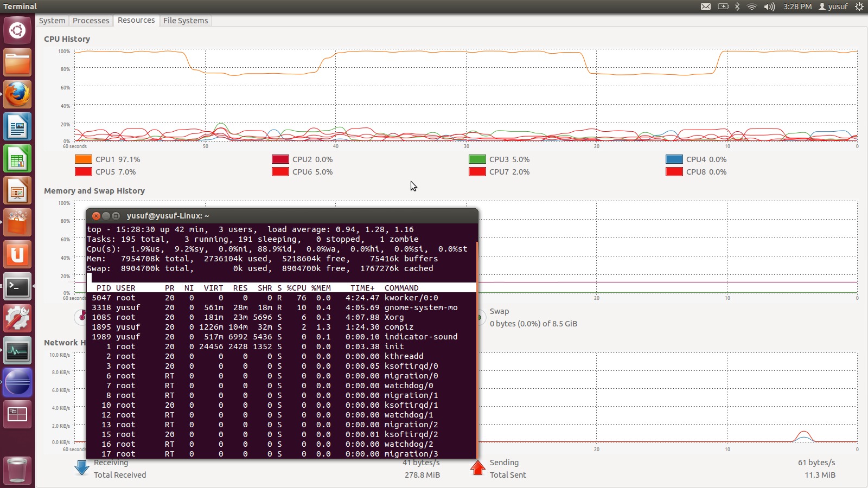Launch the Eclipse IDE from the dock

[x=17, y=382]
